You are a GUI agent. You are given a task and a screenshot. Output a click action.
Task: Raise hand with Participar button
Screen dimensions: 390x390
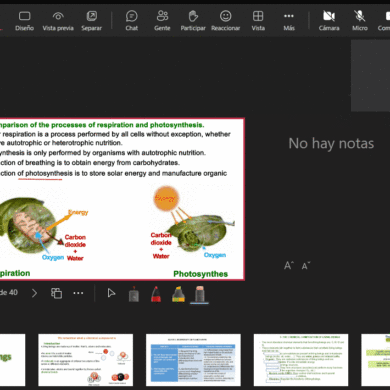pos(193,21)
